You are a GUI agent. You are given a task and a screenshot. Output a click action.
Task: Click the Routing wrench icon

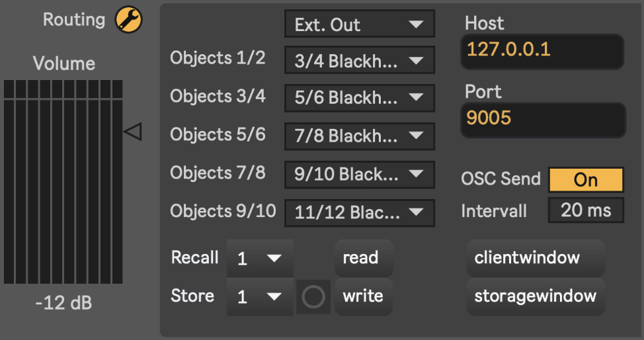(x=129, y=20)
